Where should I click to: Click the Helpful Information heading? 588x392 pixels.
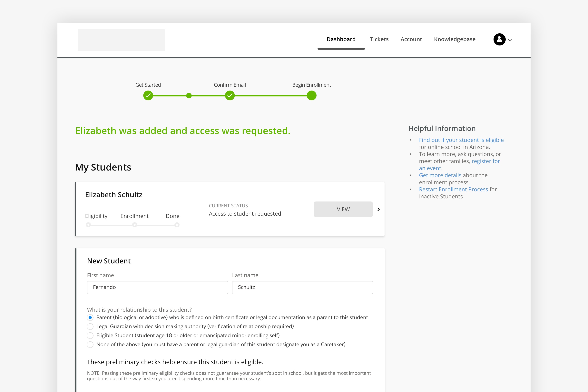[442, 128]
